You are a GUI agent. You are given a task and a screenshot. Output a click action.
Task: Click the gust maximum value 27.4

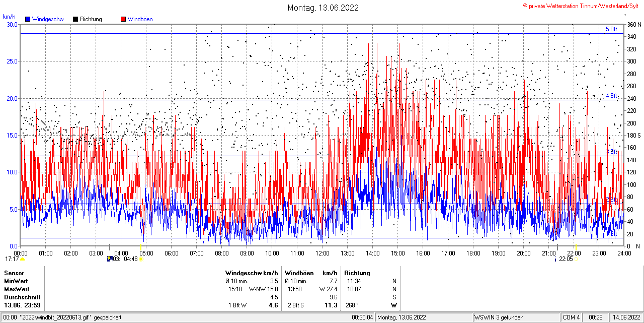click(332, 289)
